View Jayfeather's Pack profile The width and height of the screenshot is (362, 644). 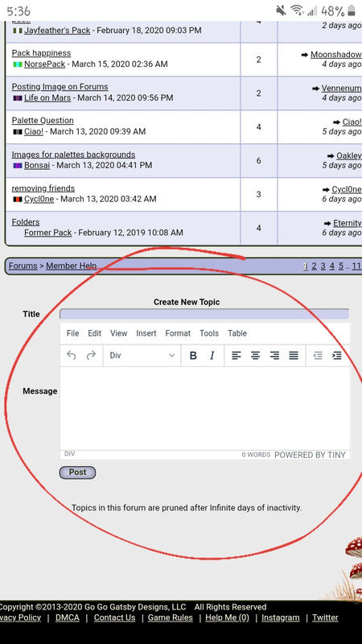coord(57,31)
